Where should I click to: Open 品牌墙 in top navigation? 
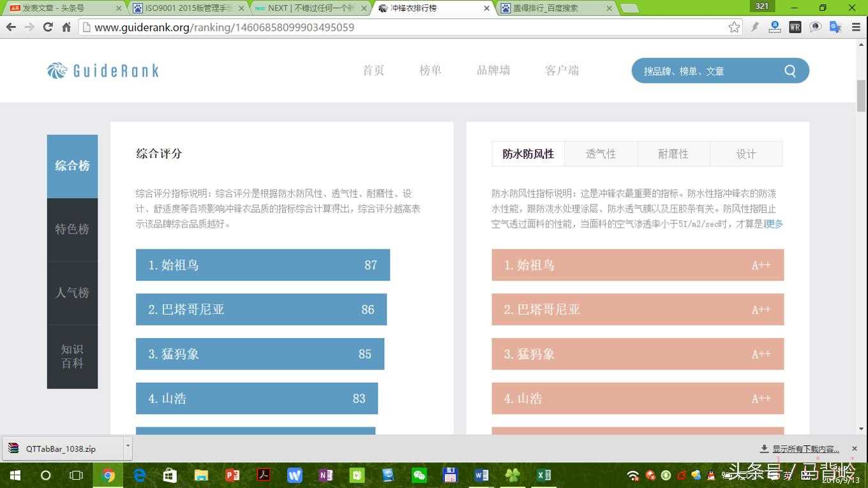pos(493,71)
